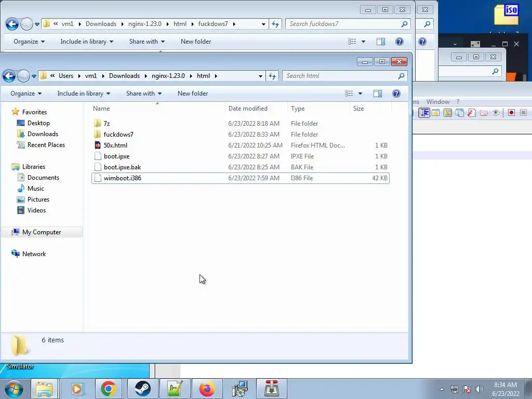
Task: Click back button in fuckdows7 window
Action: tap(12, 24)
